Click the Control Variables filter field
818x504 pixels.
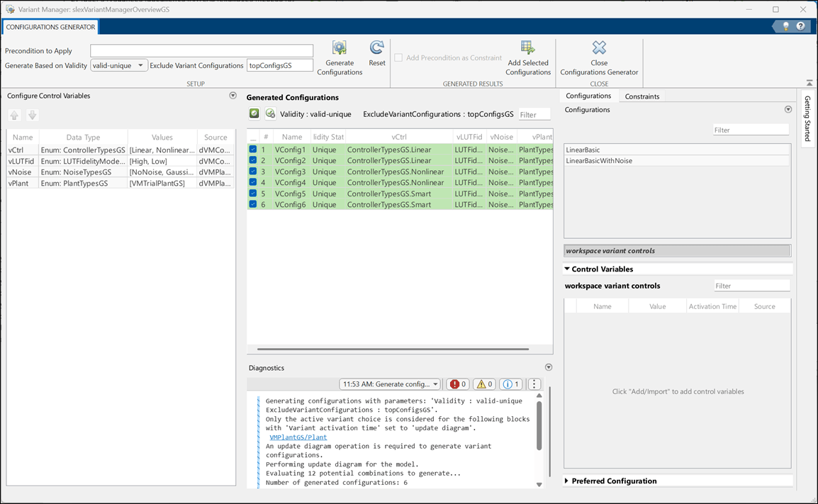(752, 286)
